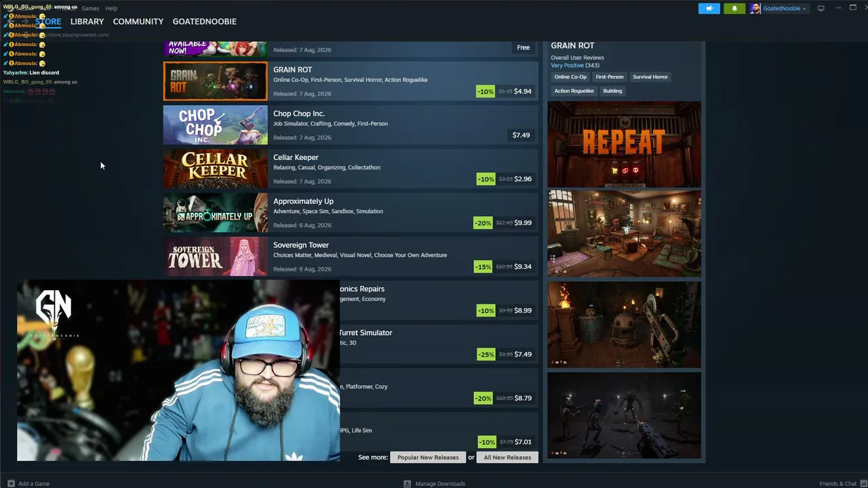
Task: Select the Survival Horror tag in the preview panel
Action: pyautogui.click(x=650, y=77)
